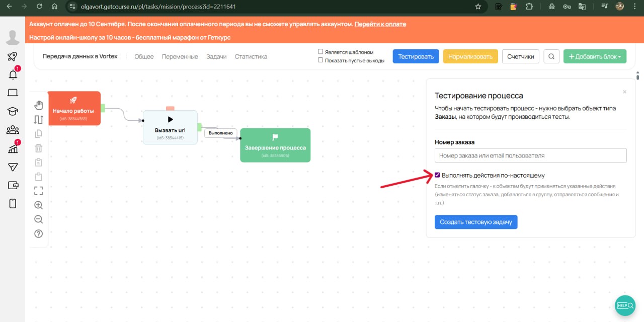Screen dimensions: 644x322
Task: Open the graduation cap training section
Action: [x=13, y=111]
